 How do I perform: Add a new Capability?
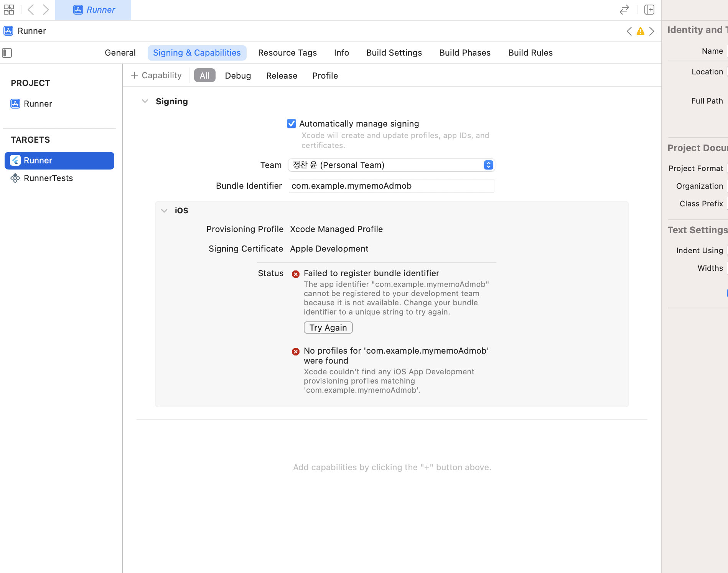156,75
